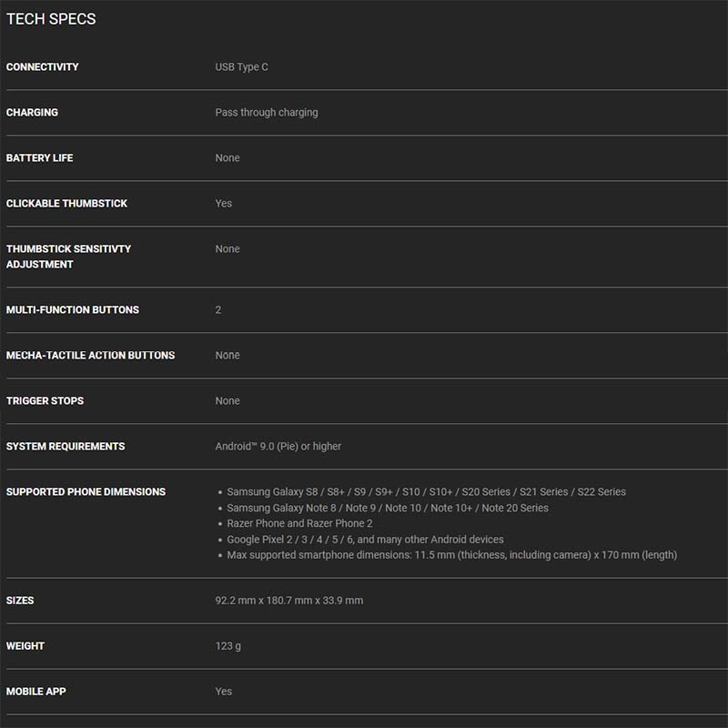This screenshot has width=728, height=728.
Task: Select the USB Type C value
Action: (x=241, y=67)
